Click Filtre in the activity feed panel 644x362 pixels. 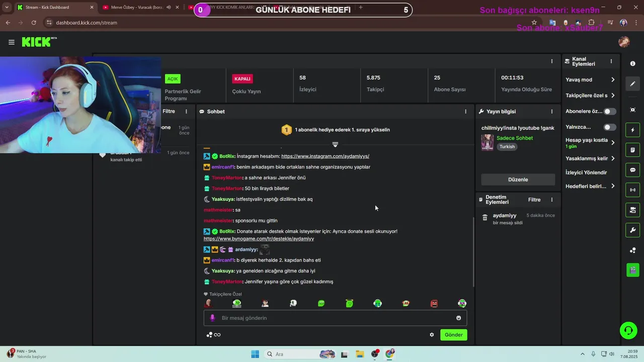tap(169, 112)
